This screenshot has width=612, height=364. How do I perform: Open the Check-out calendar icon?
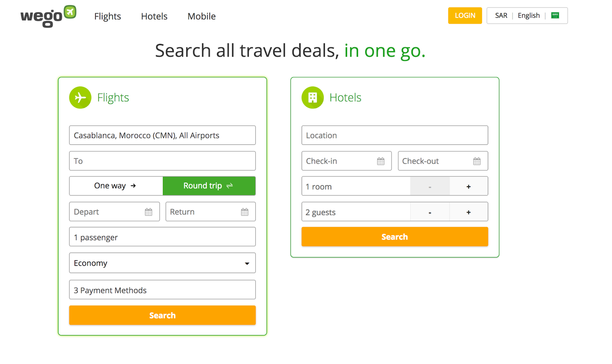[x=477, y=161]
